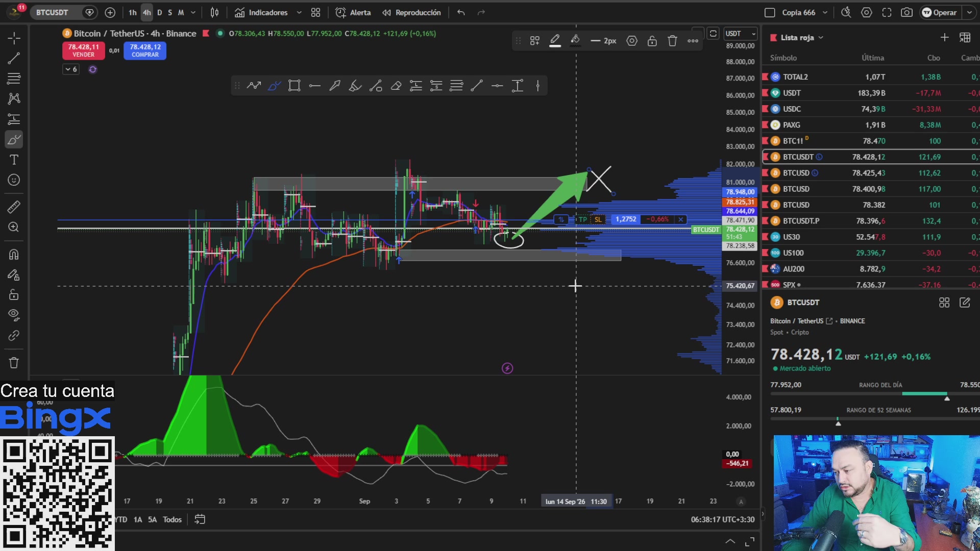Select TOTAL2 in the watchlist
Screen dimensions: 980x551
click(870, 77)
